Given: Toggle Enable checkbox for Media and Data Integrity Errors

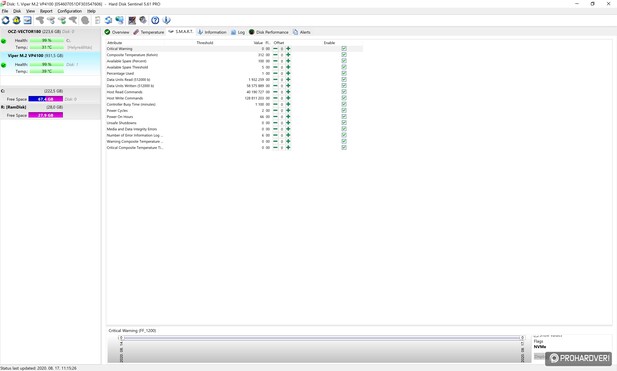Looking at the screenshot, I should 344,129.
